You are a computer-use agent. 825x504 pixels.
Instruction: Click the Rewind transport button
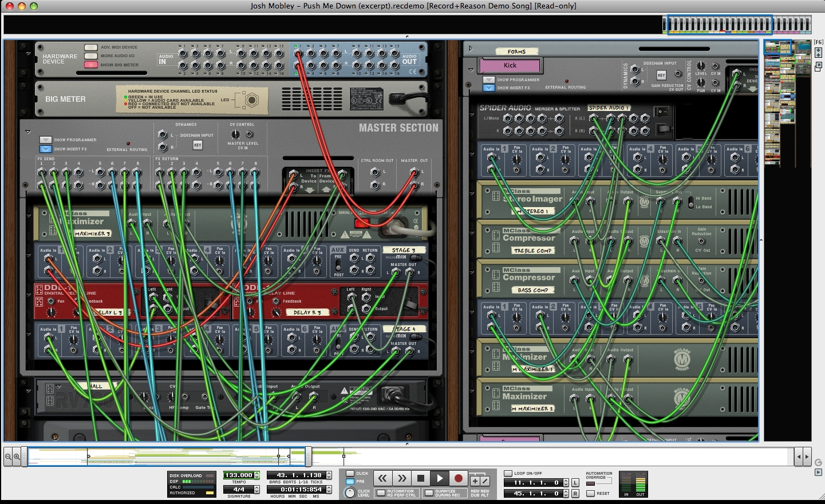point(382,478)
